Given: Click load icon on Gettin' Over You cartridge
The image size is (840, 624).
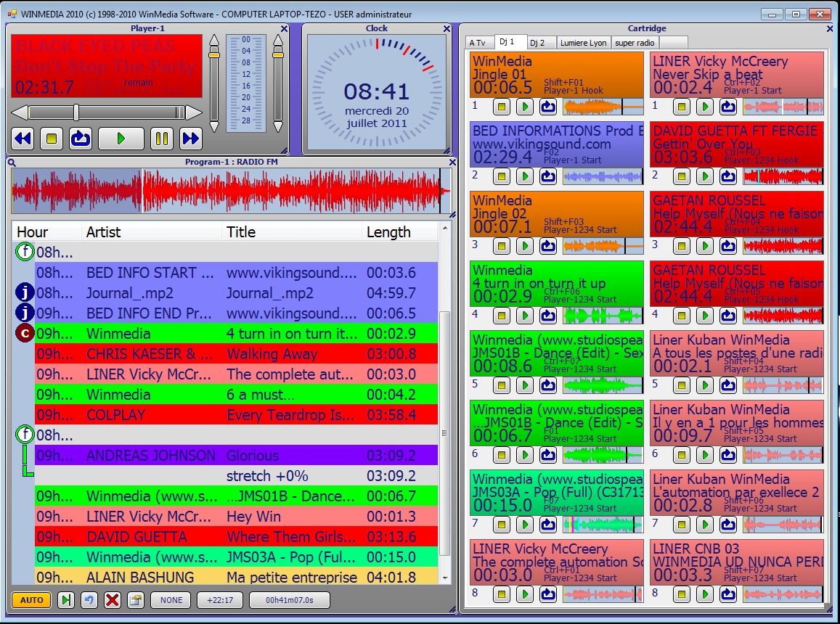Looking at the screenshot, I should pos(727,176).
